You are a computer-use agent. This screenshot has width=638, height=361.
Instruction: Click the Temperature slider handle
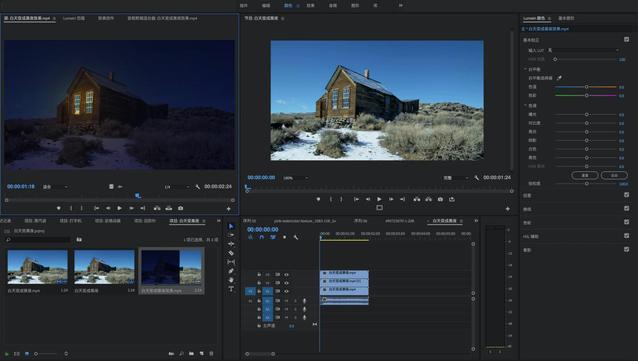[x=587, y=87]
